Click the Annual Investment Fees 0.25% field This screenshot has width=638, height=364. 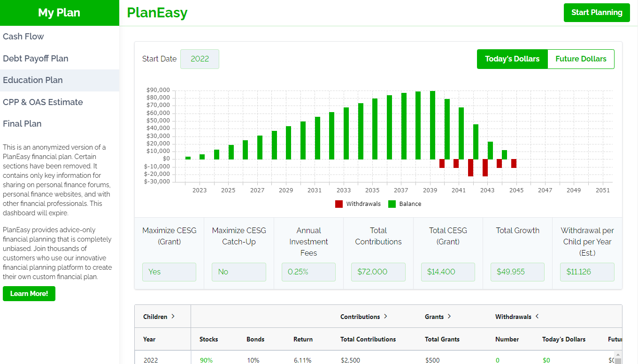308,272
